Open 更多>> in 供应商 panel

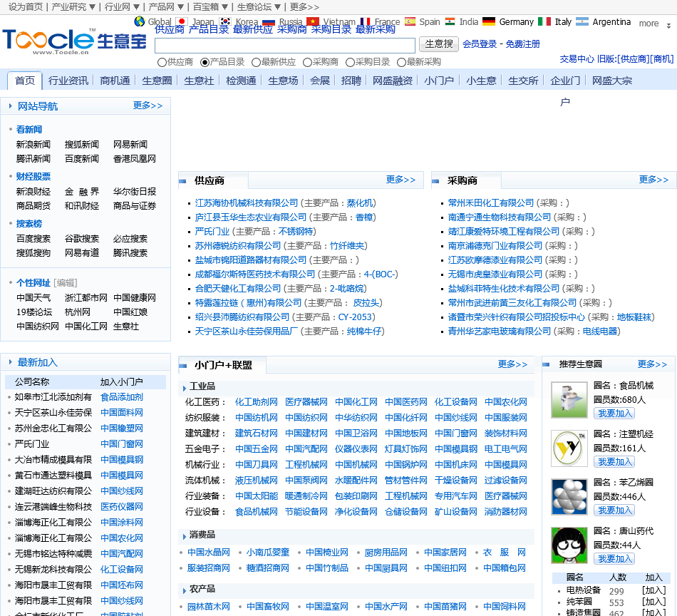[x=400, y=180]
